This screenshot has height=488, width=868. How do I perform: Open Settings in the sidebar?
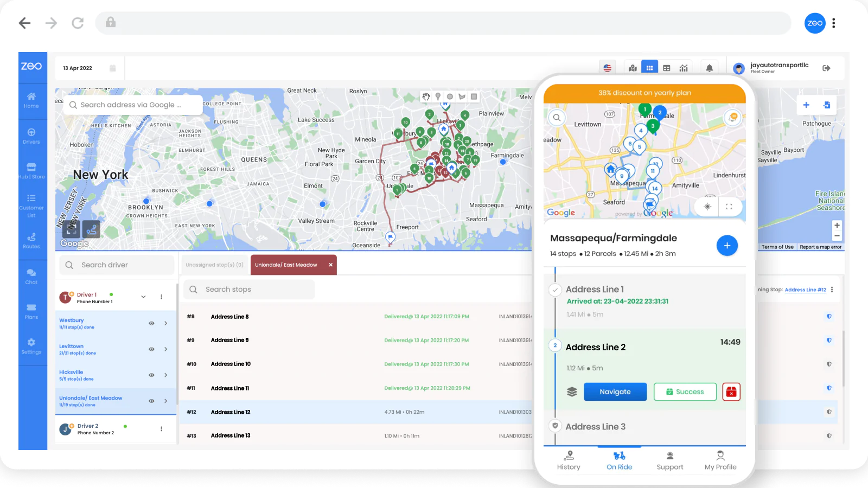point(31,346)
